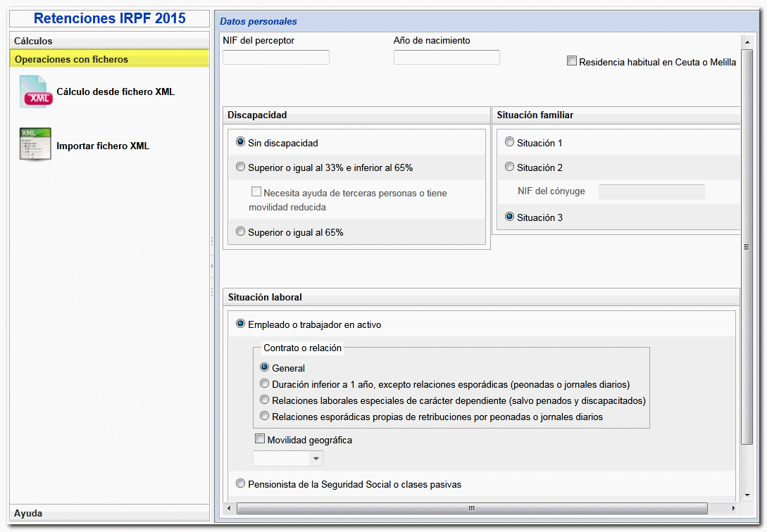Viewport: 767px width, 532px height.
Task: Click the Discapacidad section header
Action: pyautogui.click(x=356, y=115)
